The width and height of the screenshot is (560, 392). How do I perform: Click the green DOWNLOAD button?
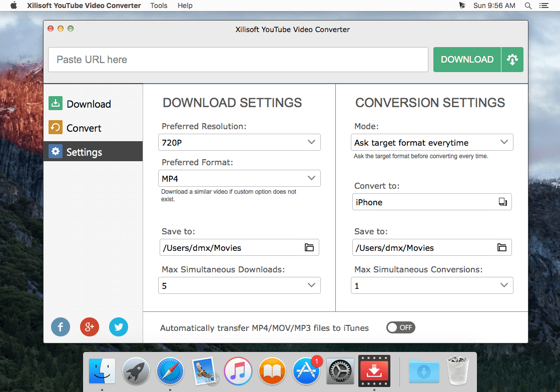pyautogui.click(x=467, y=59)
